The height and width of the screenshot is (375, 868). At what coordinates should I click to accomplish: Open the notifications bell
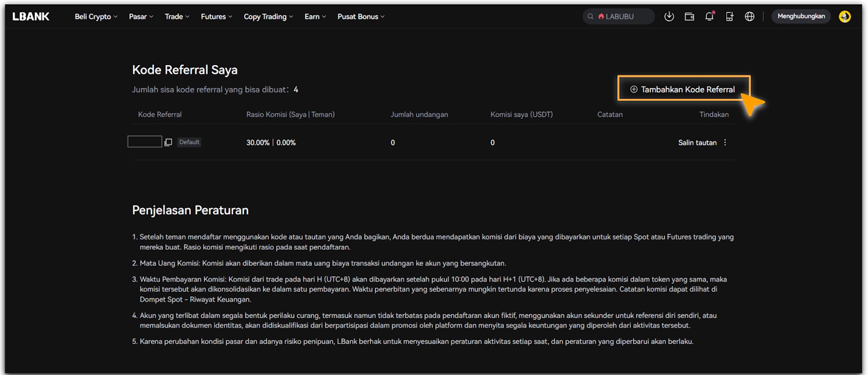click(x=709, y=17)
